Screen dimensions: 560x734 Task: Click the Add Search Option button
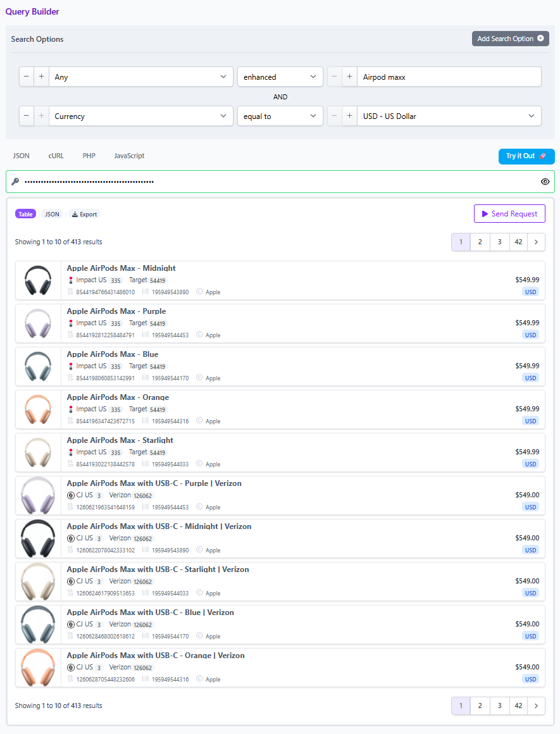point(510,39)
